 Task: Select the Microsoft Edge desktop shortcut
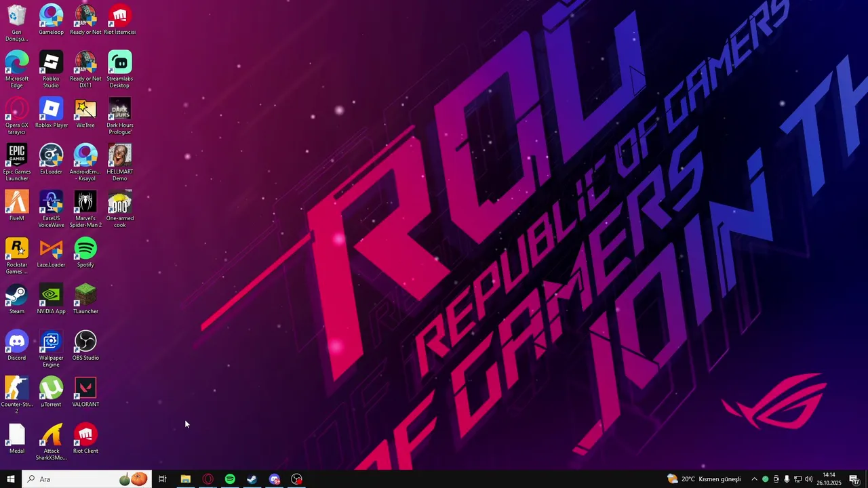[x=17, y=69]
